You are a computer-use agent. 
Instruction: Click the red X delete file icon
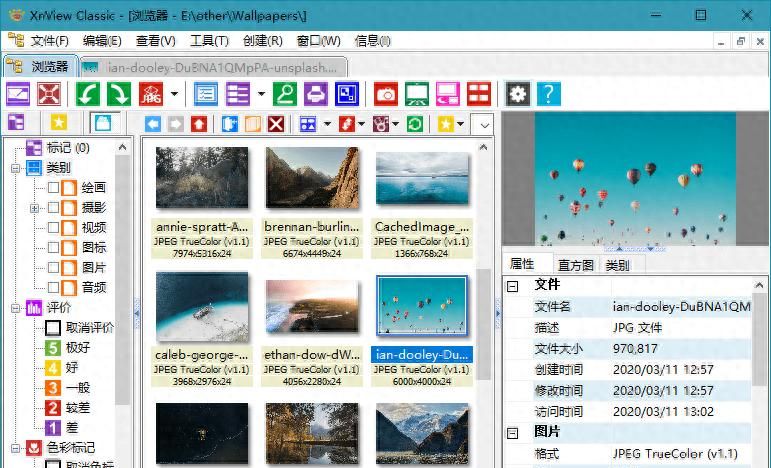pos(276,124)
